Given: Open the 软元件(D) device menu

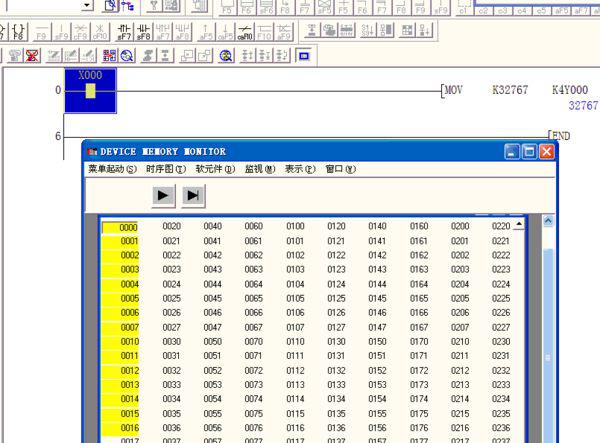Looking at the screenshot, I should click(x=215, y=169).
